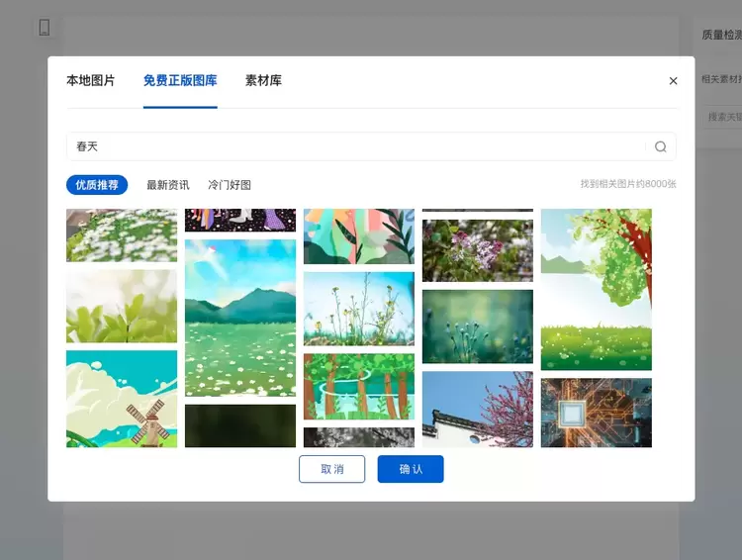Pick the mountain meadow illustration image
This screenshot has height=560, width=742.
tap(240, 318)
